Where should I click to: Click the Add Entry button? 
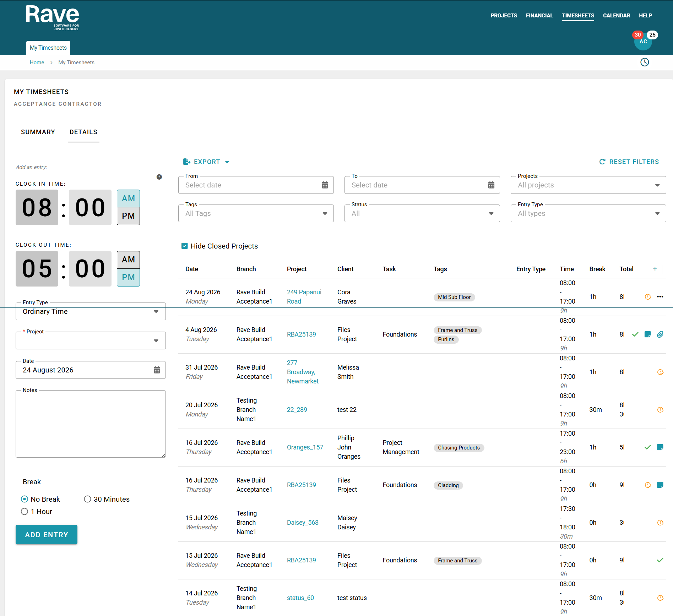[47, 534]
